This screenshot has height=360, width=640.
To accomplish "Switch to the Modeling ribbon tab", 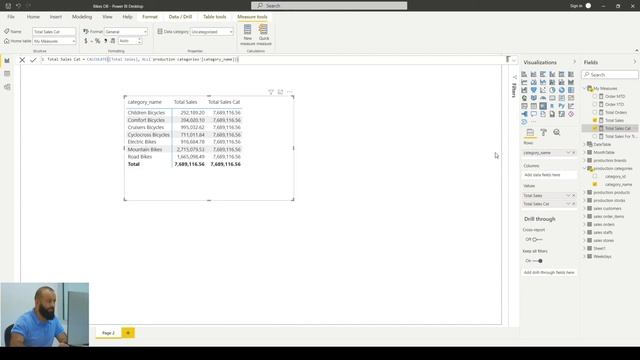I will coord(82,17).
